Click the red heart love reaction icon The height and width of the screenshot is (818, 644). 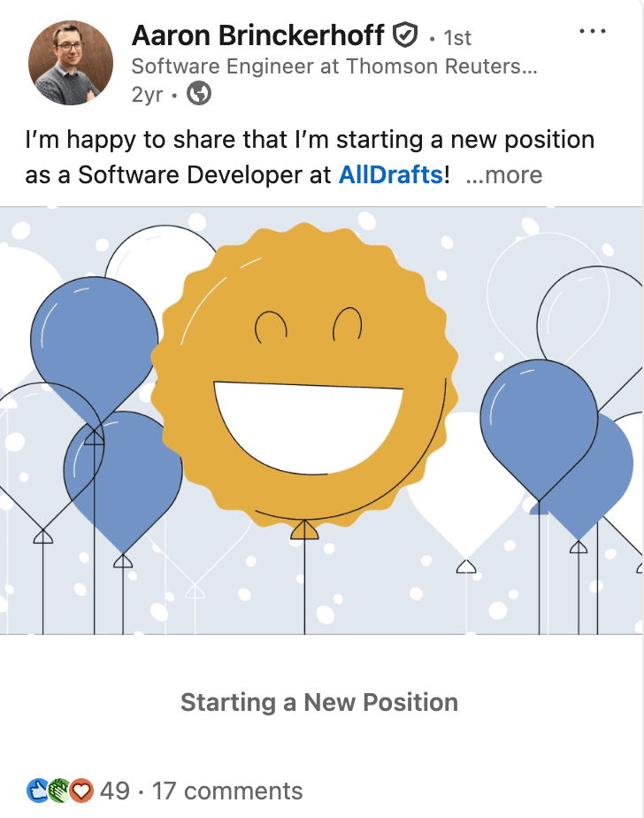pos(81,790)
